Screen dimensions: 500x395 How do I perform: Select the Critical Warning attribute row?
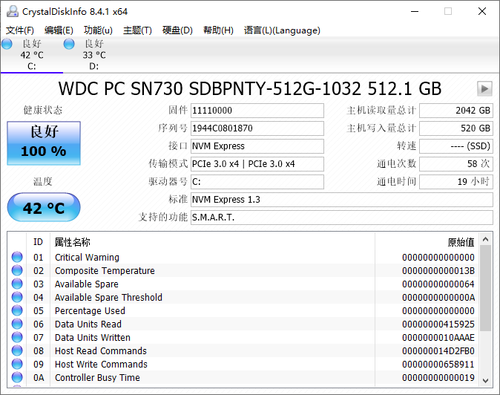[x=243, y=257]
